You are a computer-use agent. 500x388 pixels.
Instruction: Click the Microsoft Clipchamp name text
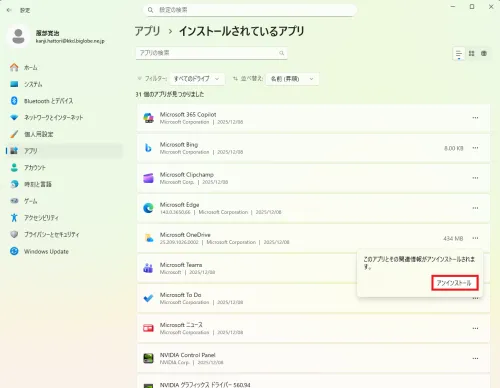[187, 174]
